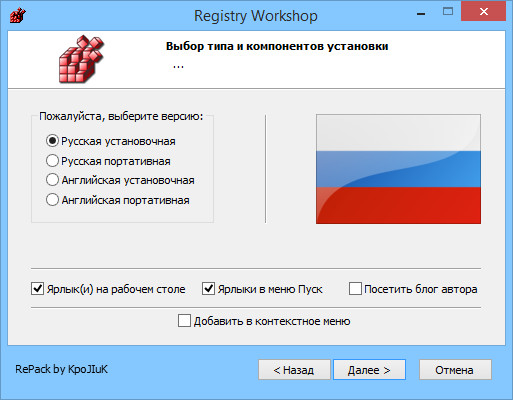Check Добавить в контекстное меню box
513x400 pixels.
tap(264, 321)
